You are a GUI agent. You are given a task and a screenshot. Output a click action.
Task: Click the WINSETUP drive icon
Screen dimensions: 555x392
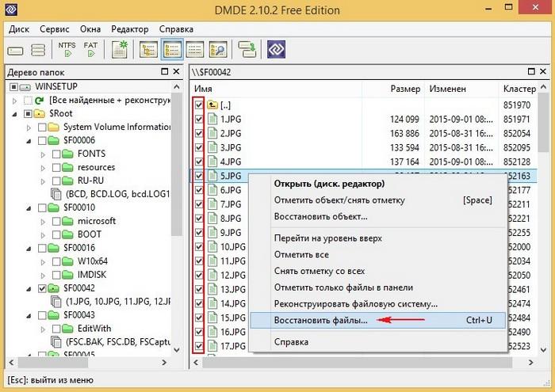(25, 86)
